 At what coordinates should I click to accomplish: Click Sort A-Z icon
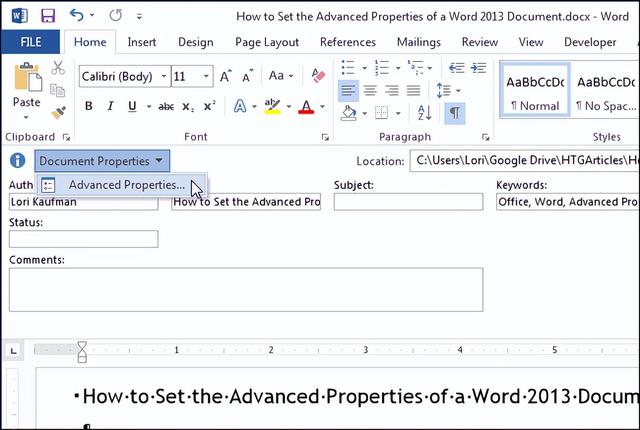424,113
